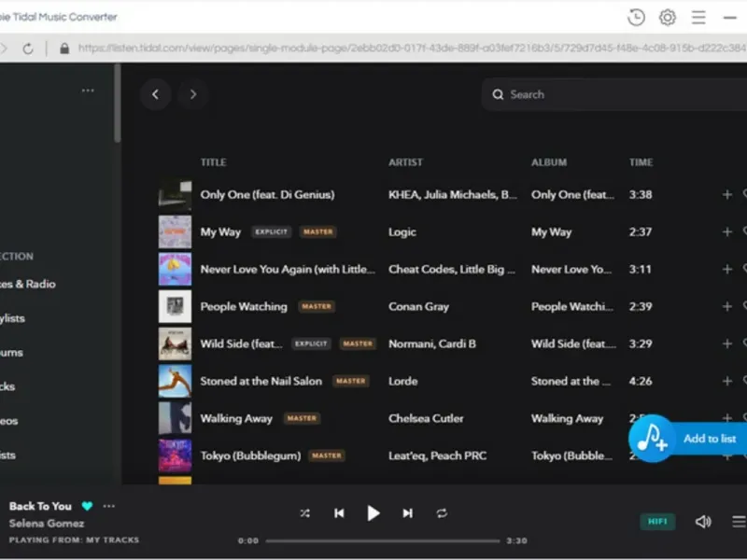Go back with the left arrow button

(x=155, y=94)
